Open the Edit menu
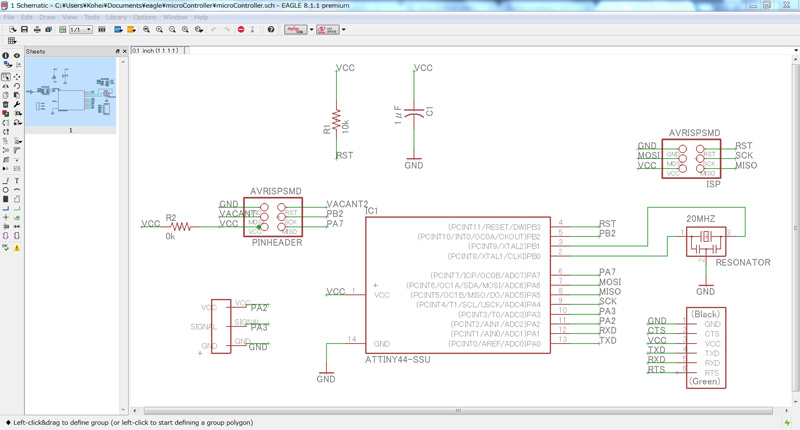The image size is (800, 430). coord(27,17)
